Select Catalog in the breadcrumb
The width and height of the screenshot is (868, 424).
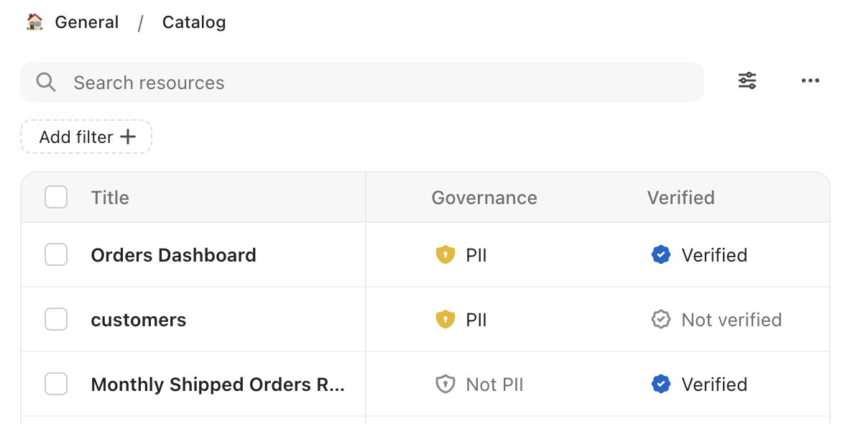[194, 22]
